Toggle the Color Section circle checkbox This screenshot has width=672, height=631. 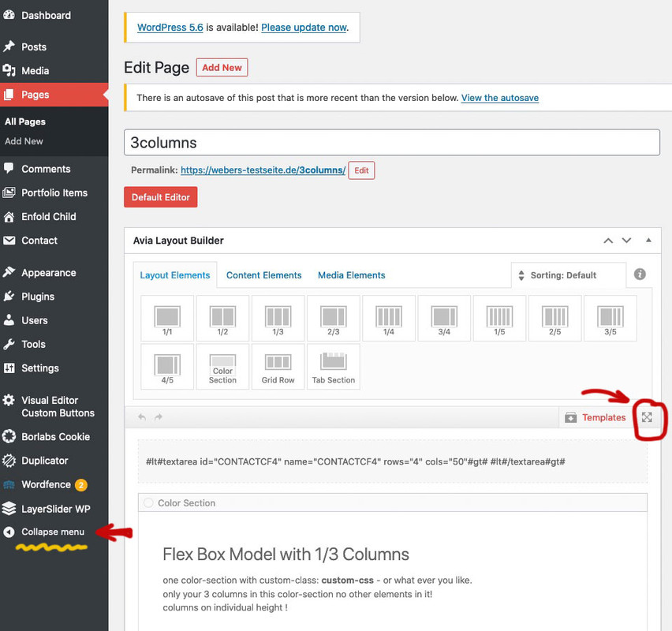click(148, 502)
